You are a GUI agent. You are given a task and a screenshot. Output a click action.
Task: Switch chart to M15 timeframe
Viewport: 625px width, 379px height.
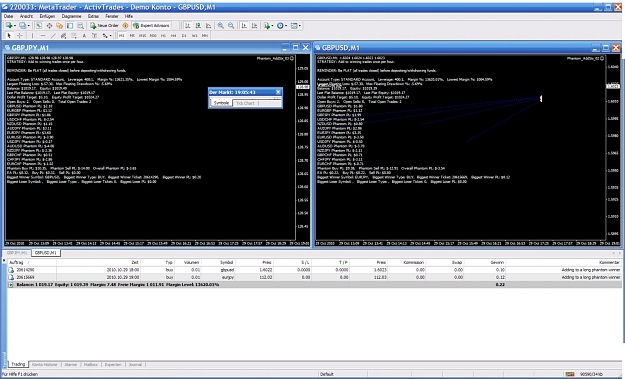[142, 35]
